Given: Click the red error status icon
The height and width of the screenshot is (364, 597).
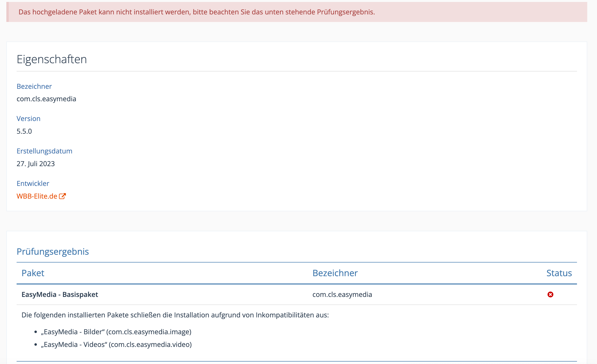Looking at the screenshot, I should 550,294.
